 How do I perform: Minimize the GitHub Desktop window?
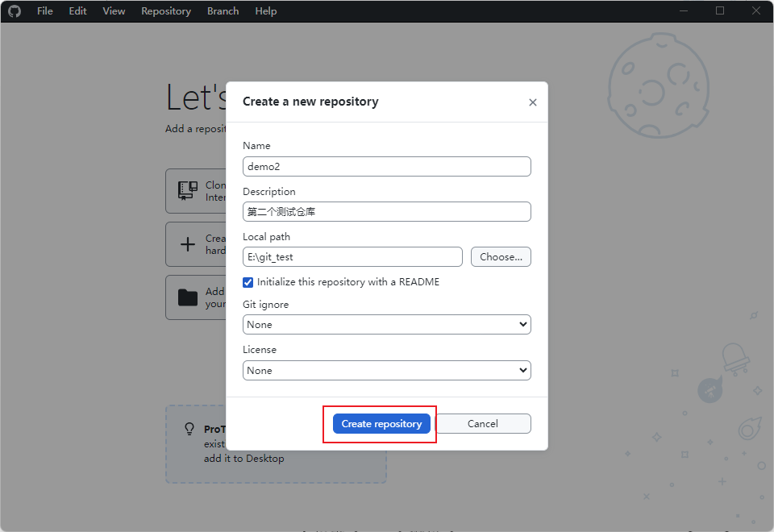tap(684, 11)
